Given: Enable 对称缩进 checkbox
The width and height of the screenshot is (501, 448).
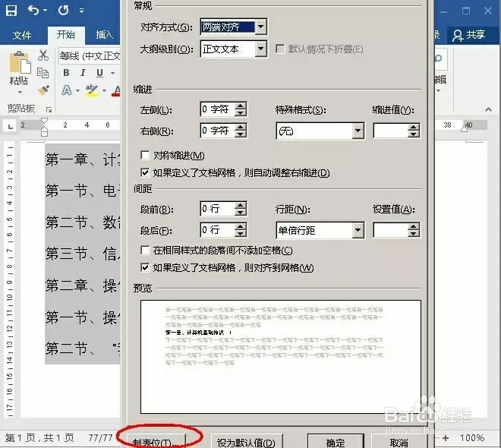Looking at the screenshot, I should tap(145, 156).
